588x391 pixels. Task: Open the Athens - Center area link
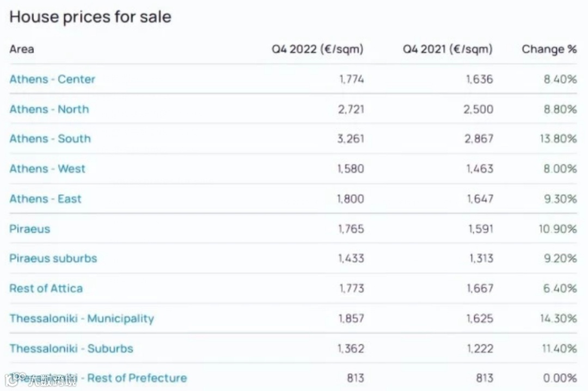52,79
